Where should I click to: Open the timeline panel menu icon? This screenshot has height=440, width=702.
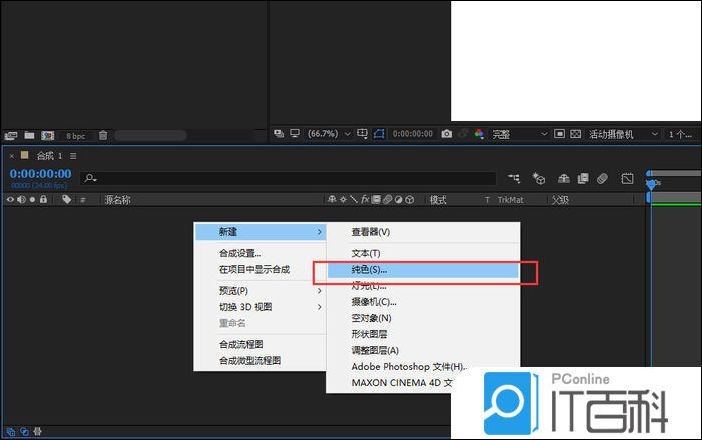73,156
